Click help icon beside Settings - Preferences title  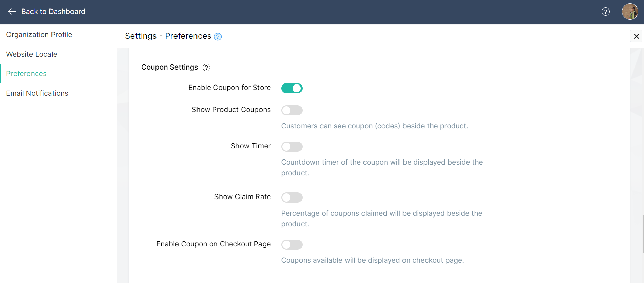coord(218,37)
